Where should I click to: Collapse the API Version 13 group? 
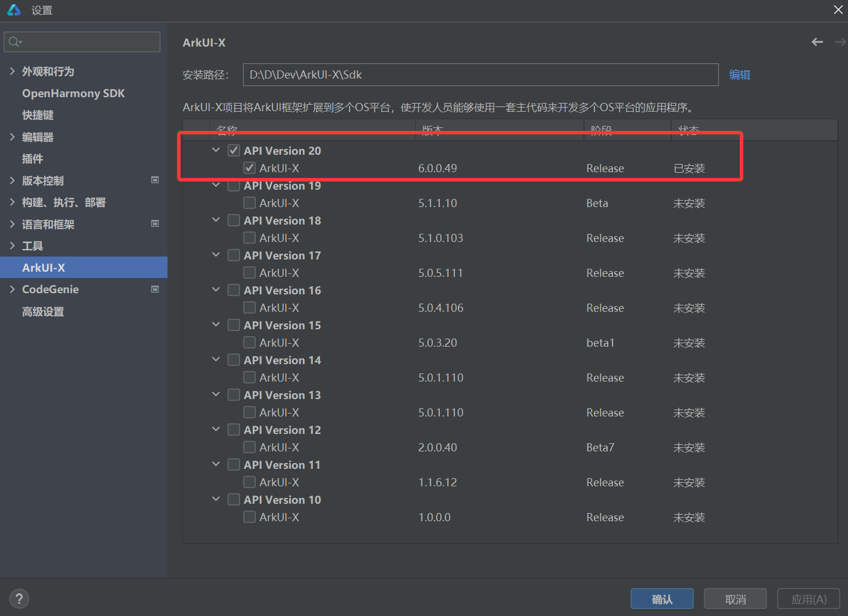pos(216,394)
